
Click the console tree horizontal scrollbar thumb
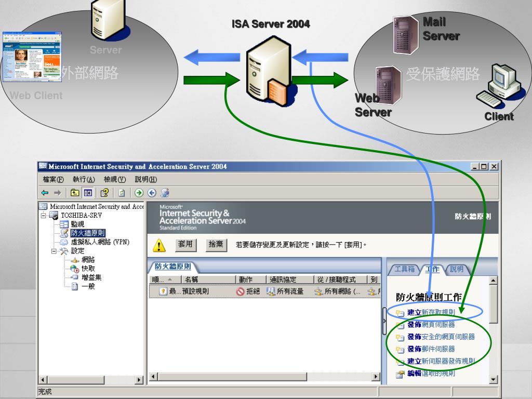pos(76,380)
